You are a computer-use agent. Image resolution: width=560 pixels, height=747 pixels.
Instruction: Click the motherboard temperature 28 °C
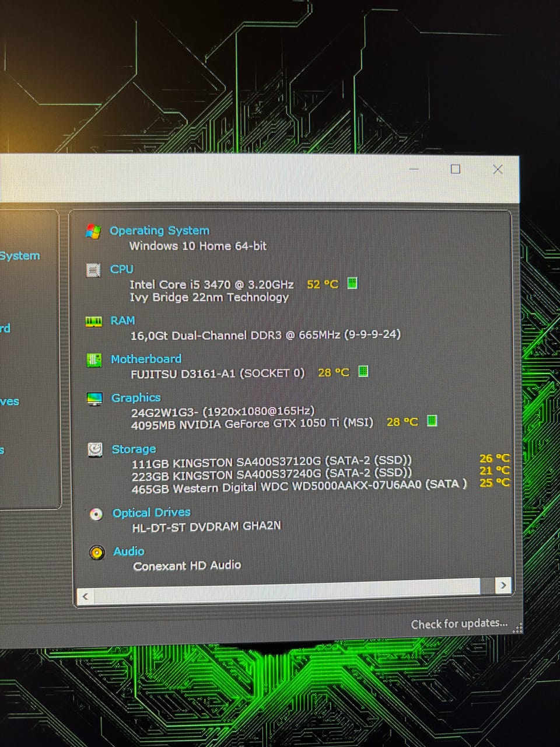pyautogui.click(x=334, y=372)
